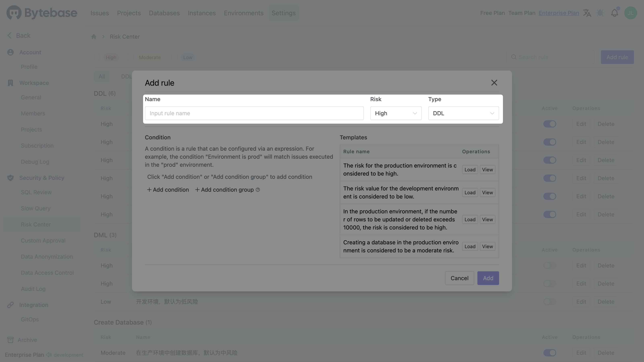Open the Risk level dropdown

coord(396,113)
